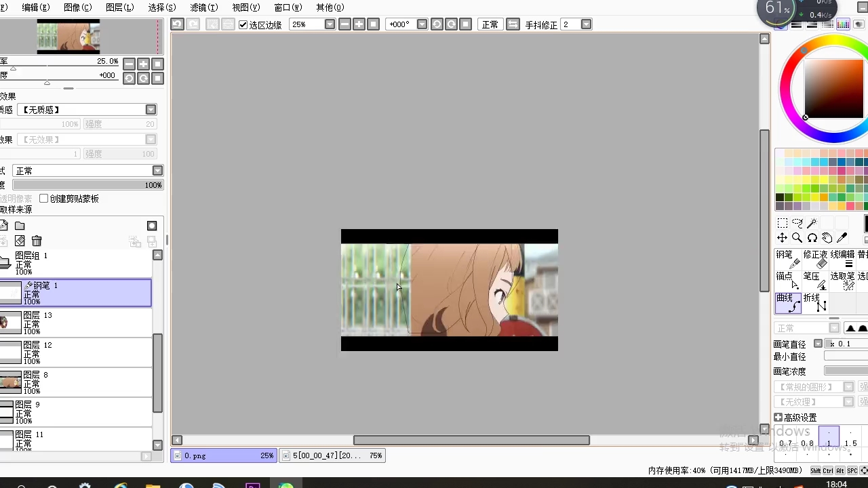This screenshot has height=488, width=868.
Task: Open the 窗口(W) menu
Action: coord(288,7)
